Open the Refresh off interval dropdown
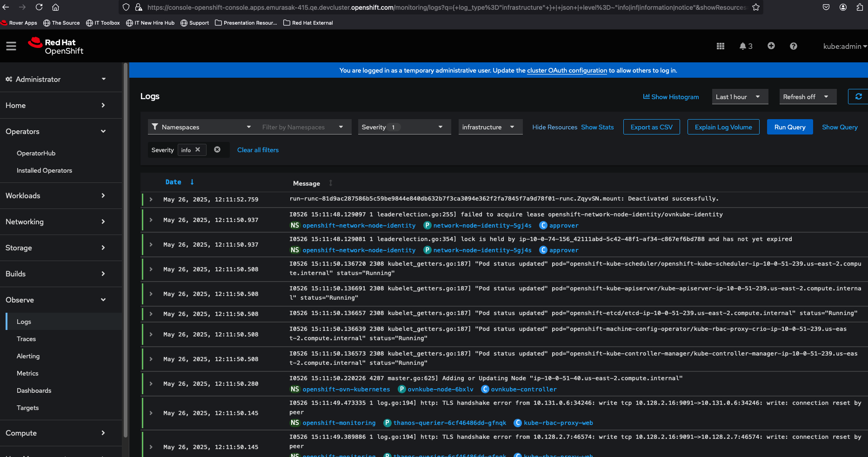868x457 pixels. click(807, 97)
